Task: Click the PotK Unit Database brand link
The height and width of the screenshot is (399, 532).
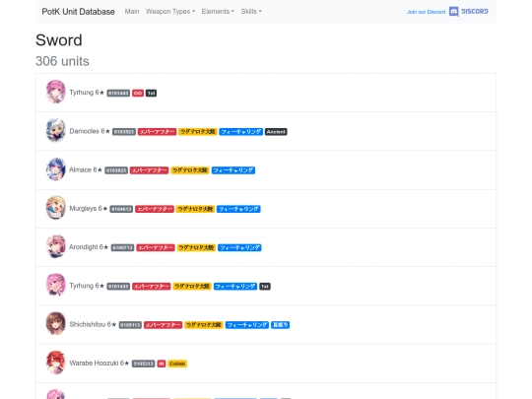Action: (79, 12)
